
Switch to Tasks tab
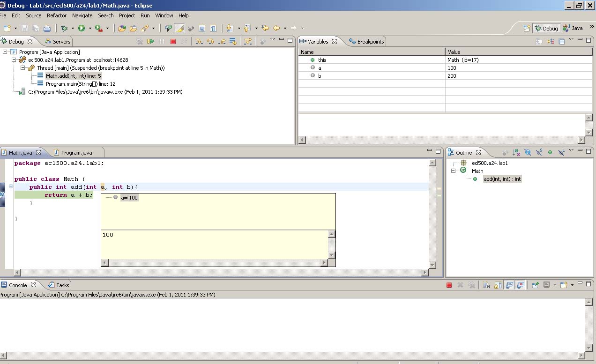[x=59, y=285]
